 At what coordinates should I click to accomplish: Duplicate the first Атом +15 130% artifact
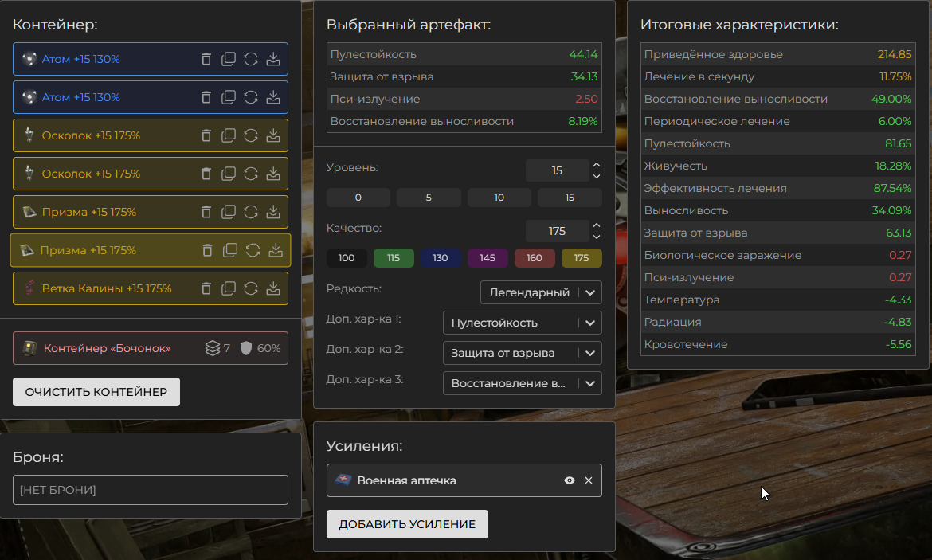[x=229, y=59]
